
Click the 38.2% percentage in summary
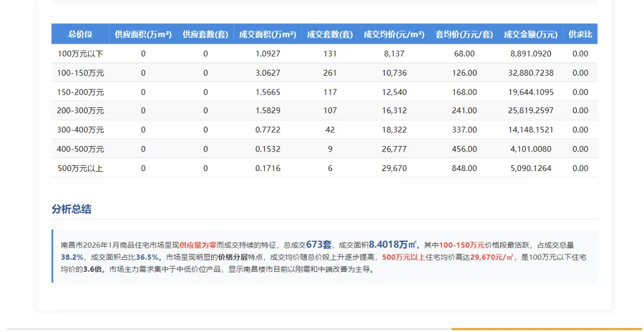pyautogui.click(x=72, y=257)
